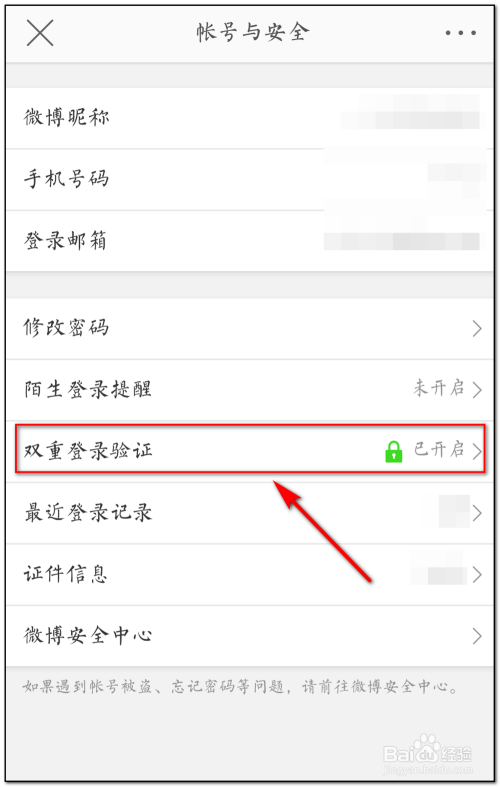The height and width of the screenshot is (787, 500).
Task: Expand the 双重登录验证 row chevron
Action: (x=476, y=451)
